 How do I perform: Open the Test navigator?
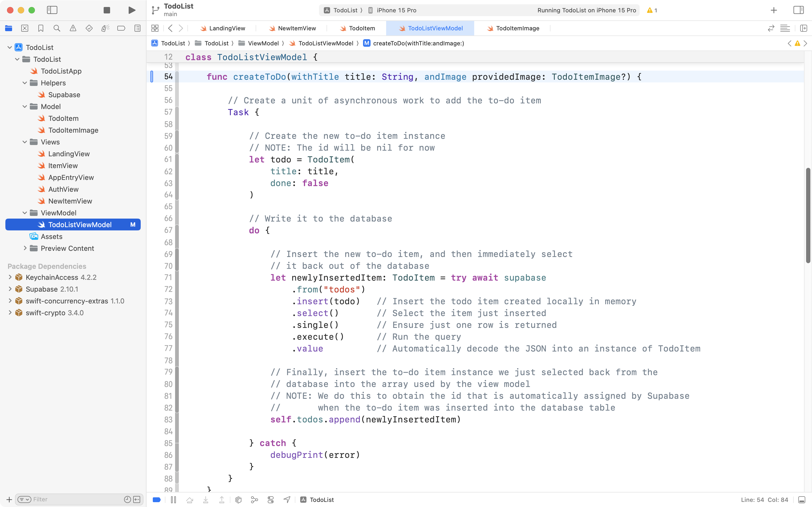[89, 28]
